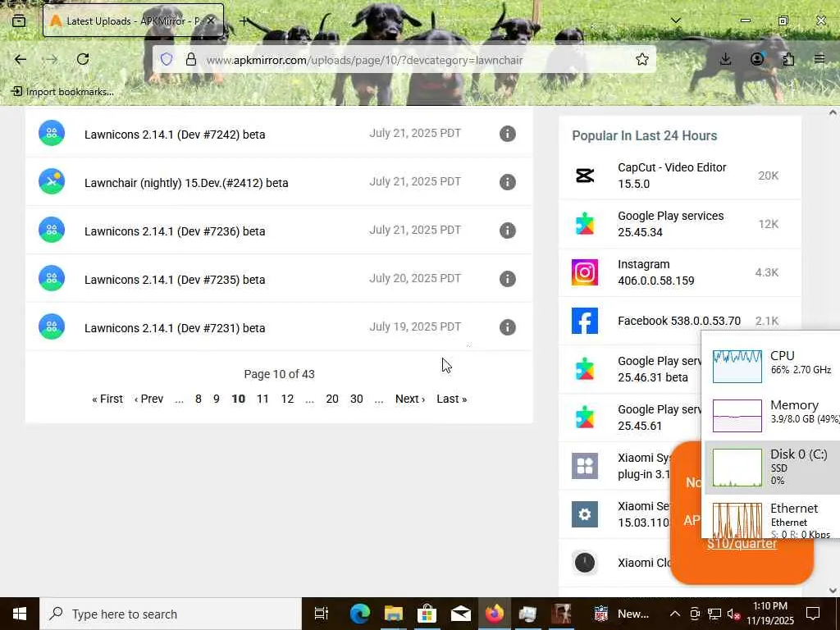Screen dimensions: 840x630
Task: Click the Facebook app icon
Action: [x=584, y=321]
